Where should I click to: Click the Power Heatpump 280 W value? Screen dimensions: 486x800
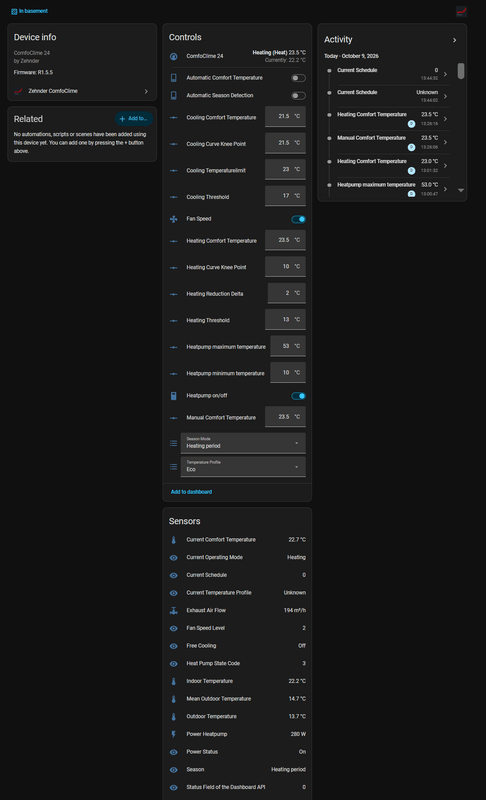pyautogui.click(x=298, y=734)
